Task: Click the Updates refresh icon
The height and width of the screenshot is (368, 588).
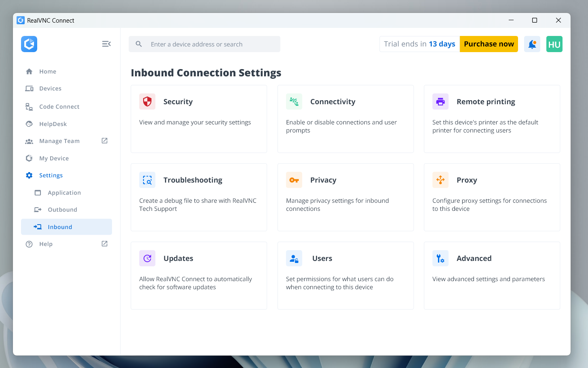Action: pyautogui.click(x=147, y=258)
